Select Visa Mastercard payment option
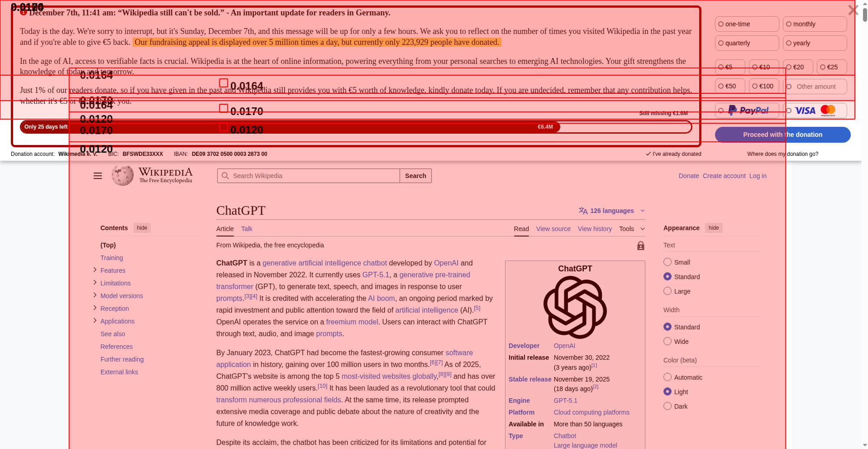 click(x=815, y=111)
